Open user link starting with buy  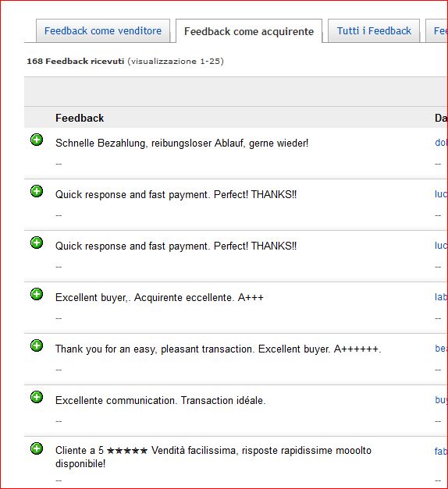441,400
